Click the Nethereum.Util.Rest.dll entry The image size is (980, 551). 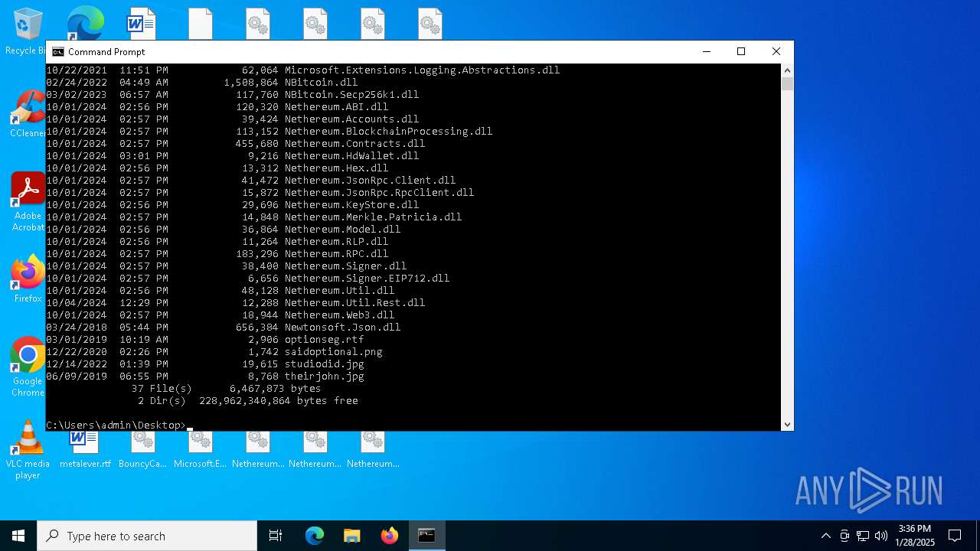point(355,303)
